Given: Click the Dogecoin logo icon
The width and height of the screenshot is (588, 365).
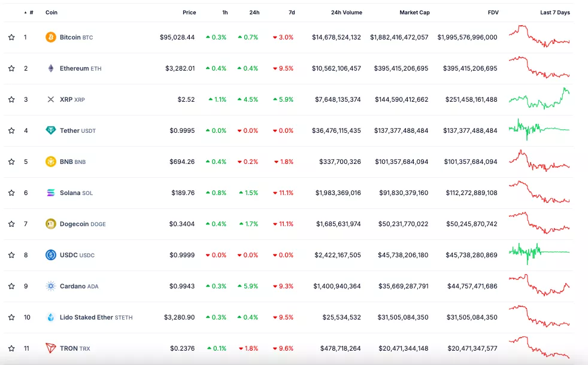Looking at the screenshot, I should coord(51,224).
